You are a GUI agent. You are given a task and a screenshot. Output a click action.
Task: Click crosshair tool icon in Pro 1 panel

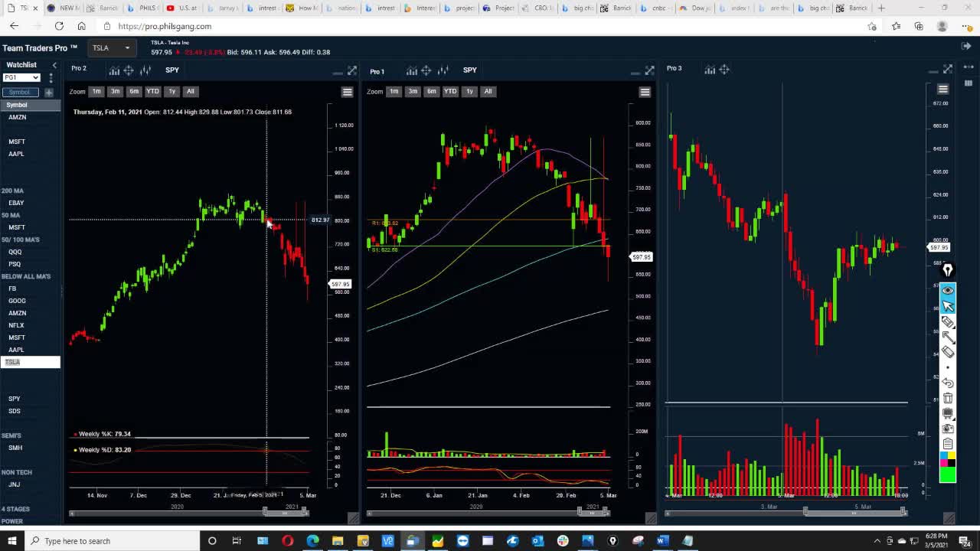(426, 70)
